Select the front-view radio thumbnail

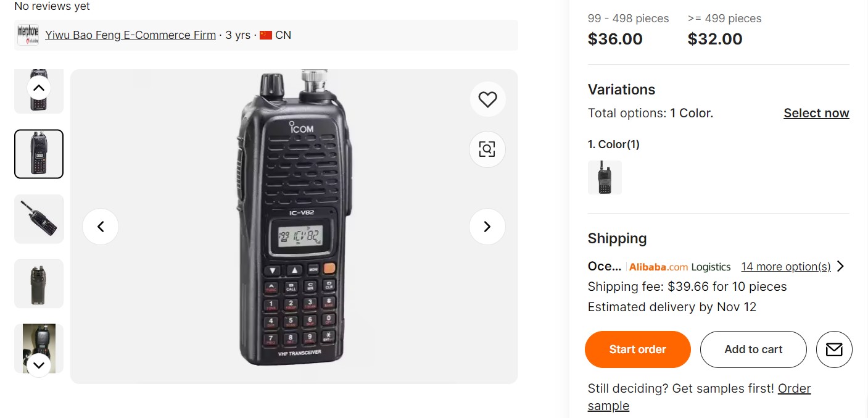[39, 154]
